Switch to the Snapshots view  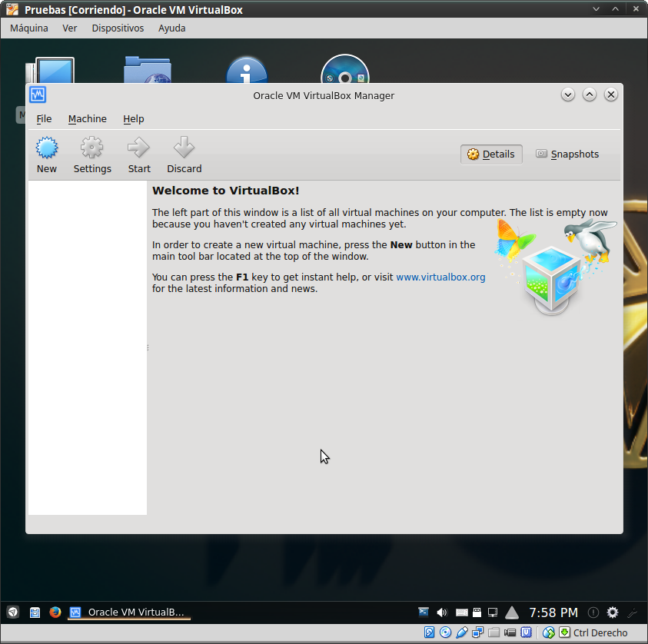567,154
